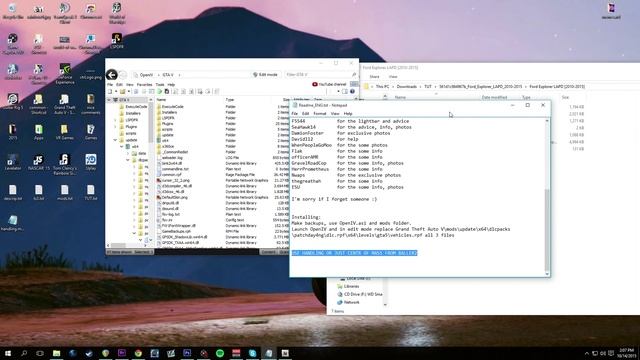Open Spotify from the taskbar

[x=220, y=353]
